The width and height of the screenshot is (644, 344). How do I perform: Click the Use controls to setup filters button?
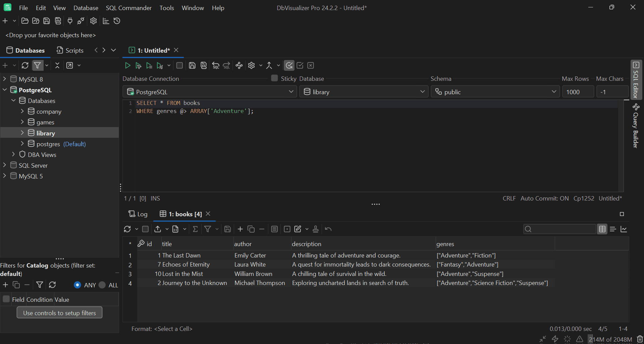(59, 312)
